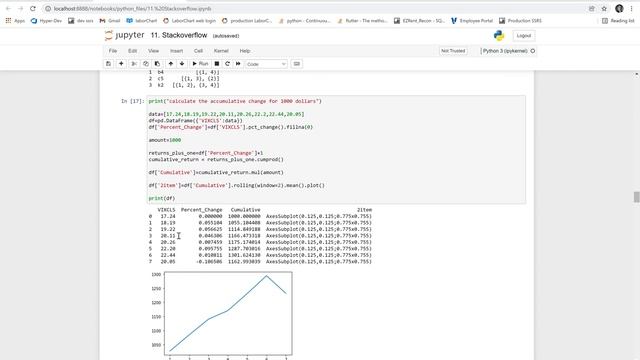
Task: Open the Apps bookmark
Action: (x=15, y=20)
